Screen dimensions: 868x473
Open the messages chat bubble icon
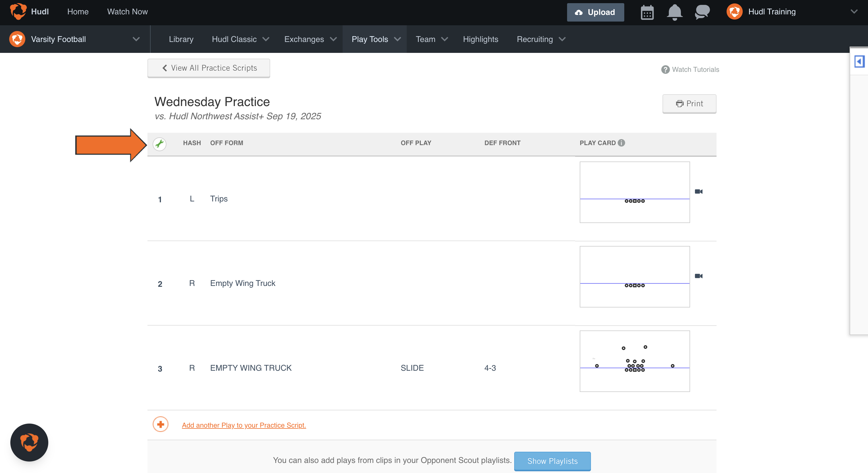point(702,12)
